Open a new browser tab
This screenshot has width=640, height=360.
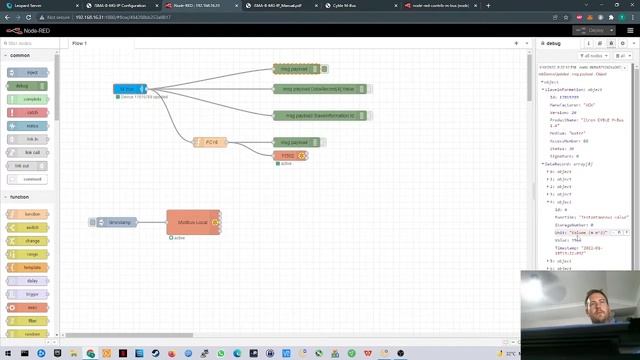488,6
